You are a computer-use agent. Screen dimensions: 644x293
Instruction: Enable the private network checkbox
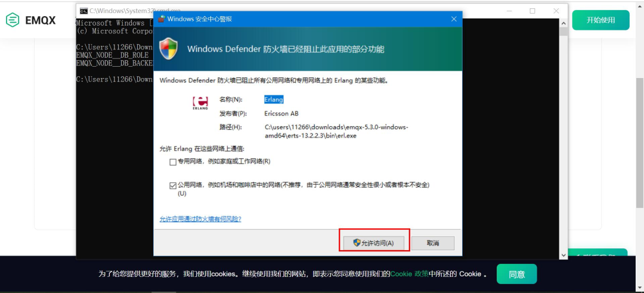coord(173,162)
